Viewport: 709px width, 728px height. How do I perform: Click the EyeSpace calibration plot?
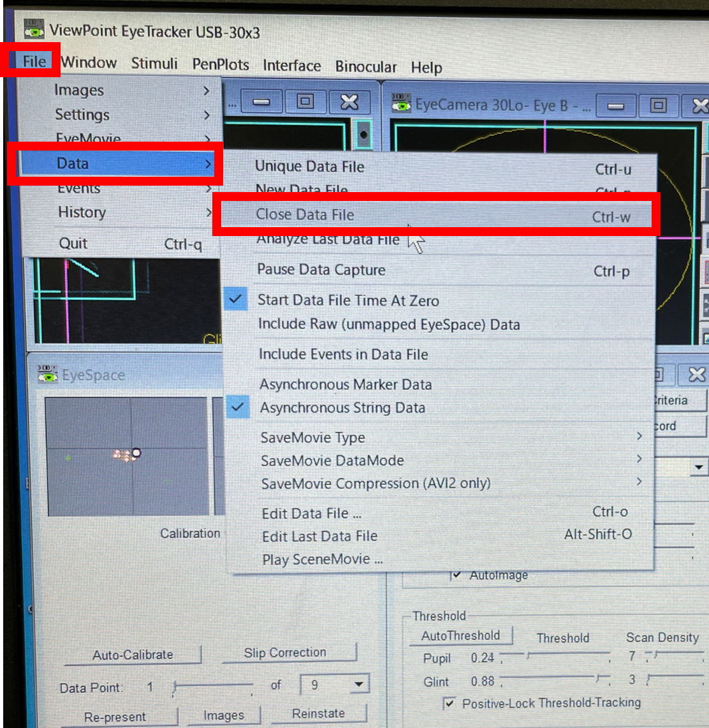coord(127,456)
